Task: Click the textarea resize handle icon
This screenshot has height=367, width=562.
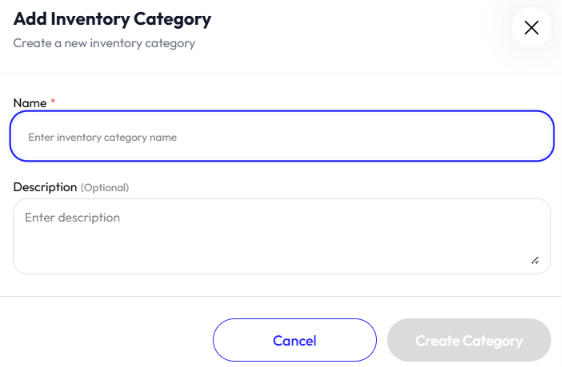Action: pos(535,261)
